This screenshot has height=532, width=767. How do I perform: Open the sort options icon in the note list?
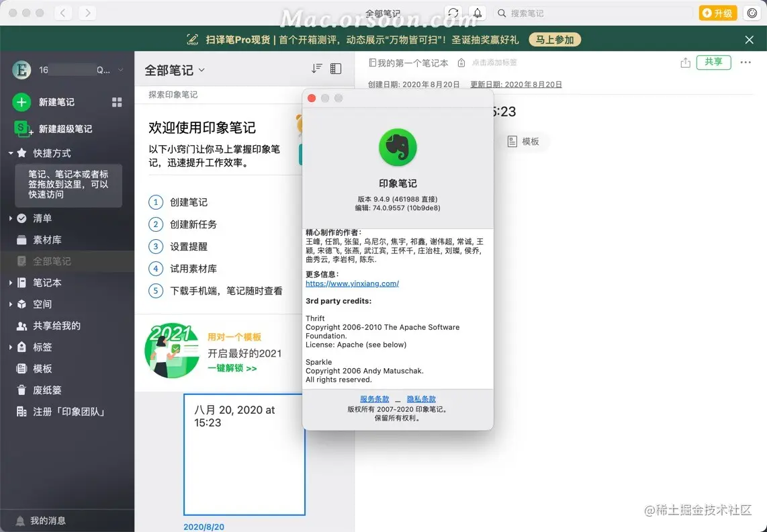coord(317,69)
